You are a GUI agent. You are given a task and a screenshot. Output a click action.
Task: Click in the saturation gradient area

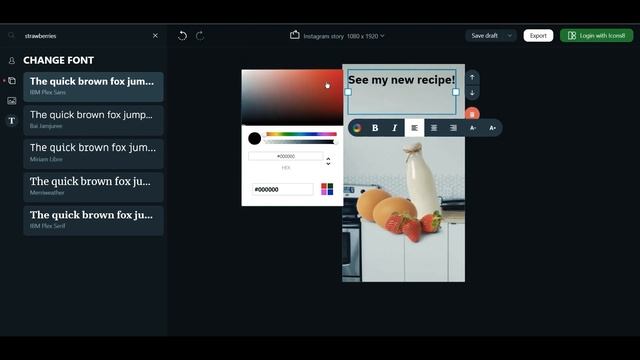pos(292,97)
